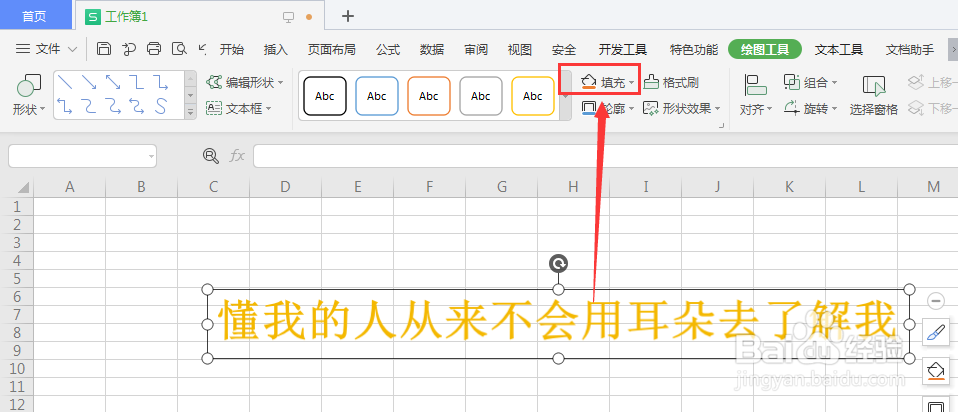Select the elbow arrow connector shape
This screenshot has height=412, width=958.
pos(161,81)
